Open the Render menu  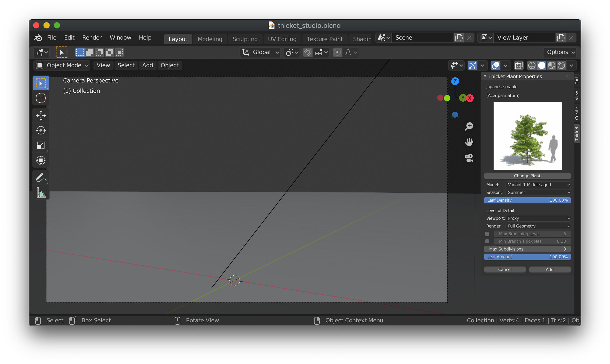pos(92,38)
